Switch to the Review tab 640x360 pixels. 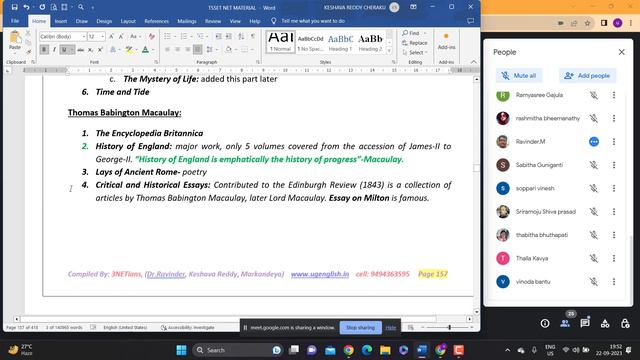[x=213, y=21]
